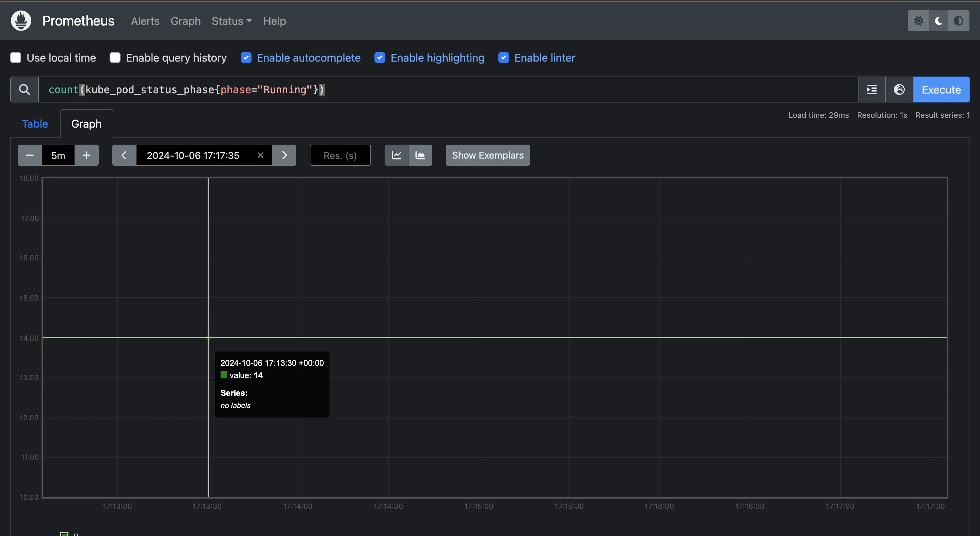Open the Alerts page

tap(145, 21)
